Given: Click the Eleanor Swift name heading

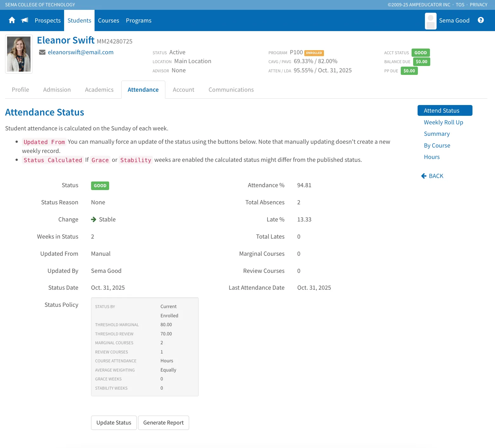Looking at the screenshot, I should [x=66, y=40].
